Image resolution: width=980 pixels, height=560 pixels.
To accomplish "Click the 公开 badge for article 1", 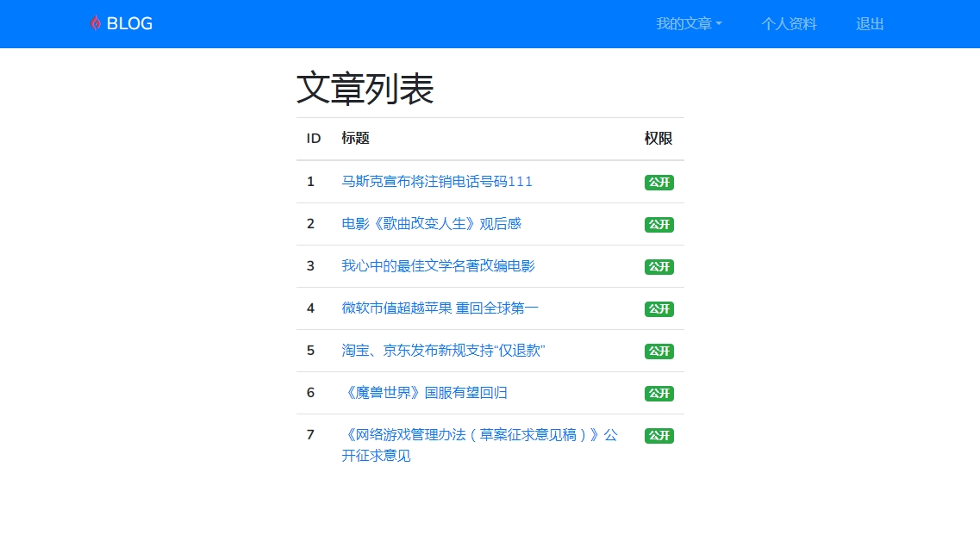I will pyautogui.click(x=659, y=183).
